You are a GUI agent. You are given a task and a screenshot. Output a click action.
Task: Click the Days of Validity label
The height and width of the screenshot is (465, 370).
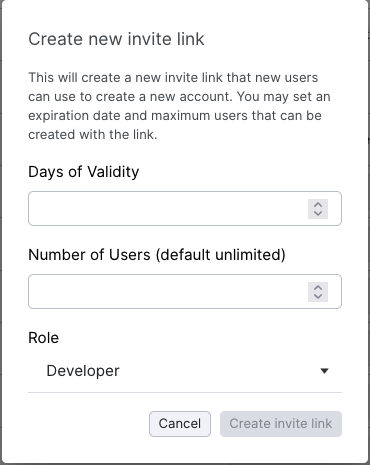(84, 172)
